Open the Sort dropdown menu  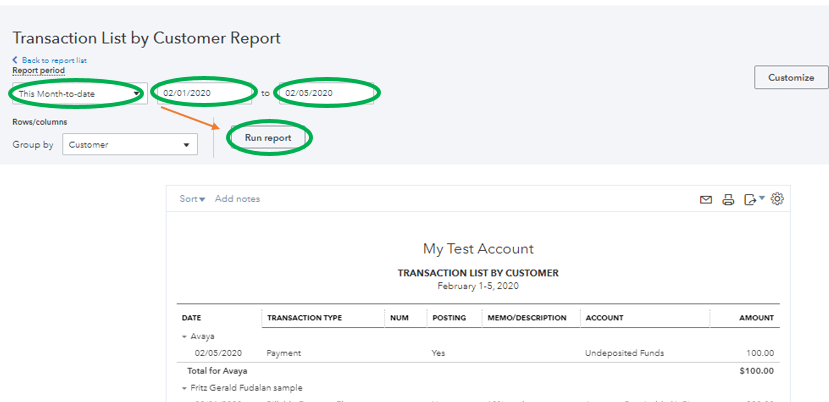[192, 199]
